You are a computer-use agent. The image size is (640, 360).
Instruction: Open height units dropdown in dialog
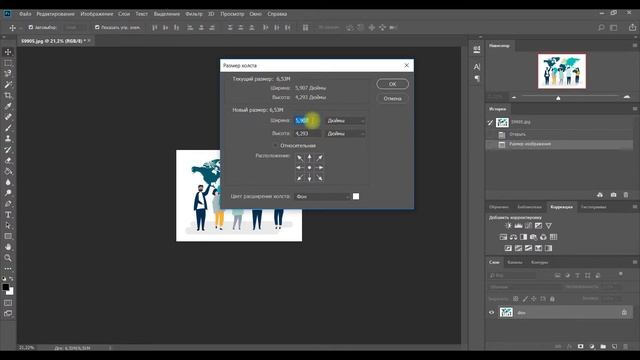(x=345, y=133)
